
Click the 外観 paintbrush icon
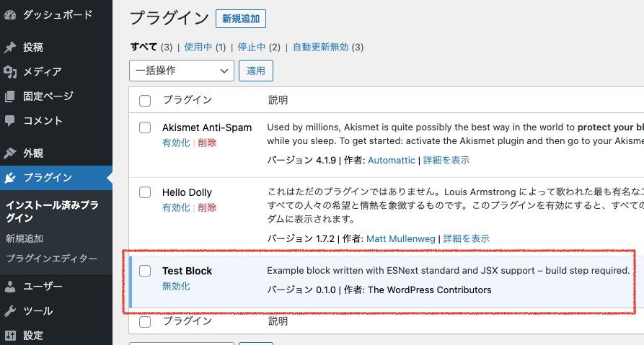point(10,153)
